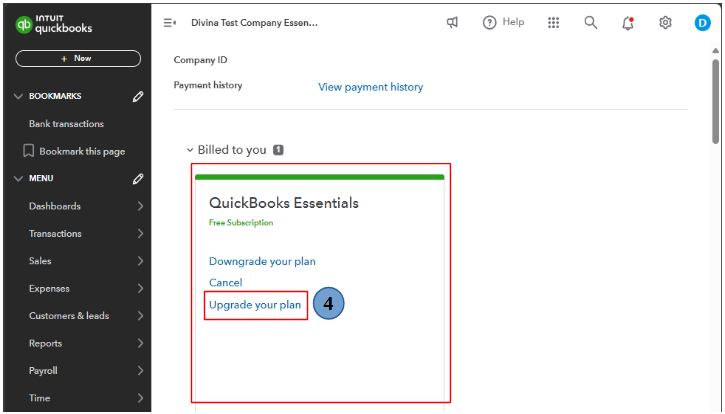
Task: Edit bookmarks with pencil icon
Action: [x=138, y=97]
